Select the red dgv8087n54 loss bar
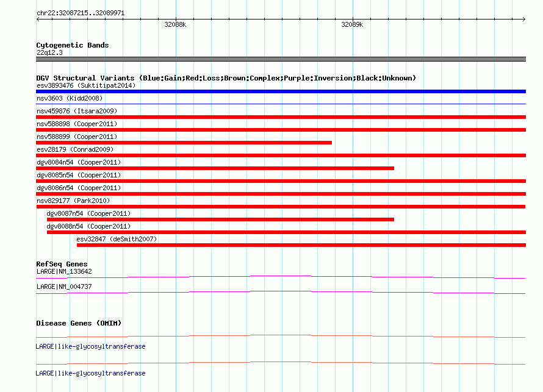 pyautogui.click(x=220, y=219)
